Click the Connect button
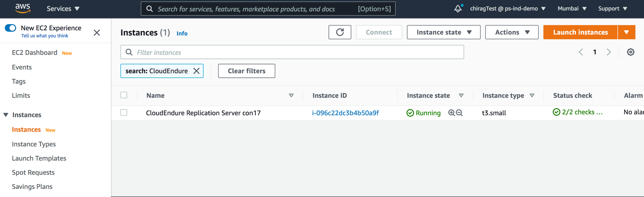 pyautogui.click(x=379, y=32)
